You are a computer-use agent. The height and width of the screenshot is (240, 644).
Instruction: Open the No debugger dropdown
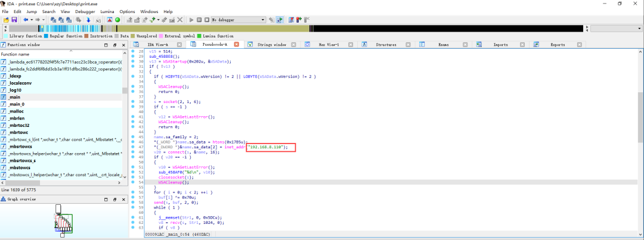point(239,20)
